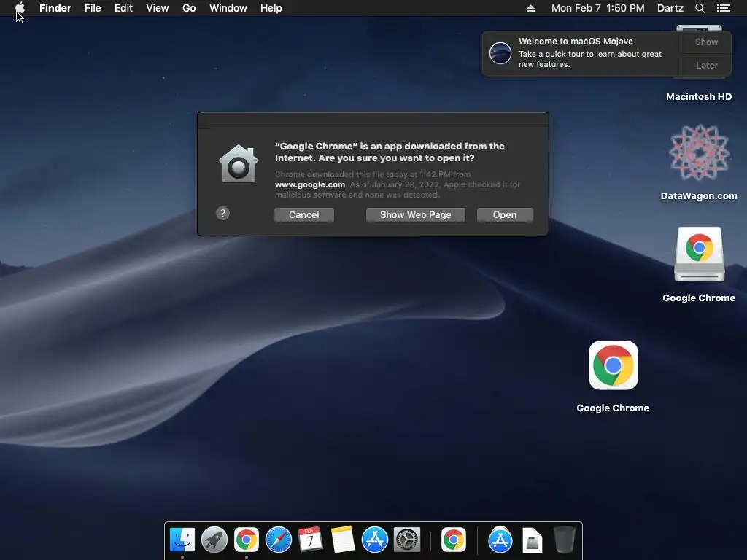Open the Finder menu

click(x=55, y=8)
